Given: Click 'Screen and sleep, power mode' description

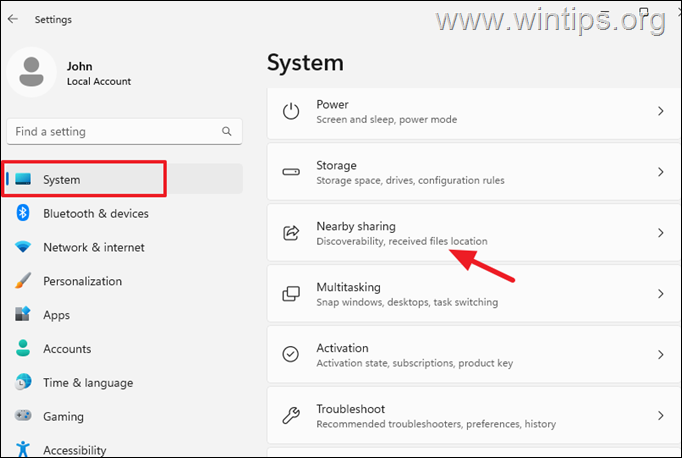Looking at the screenshot, I should click(x=387, y=120).
